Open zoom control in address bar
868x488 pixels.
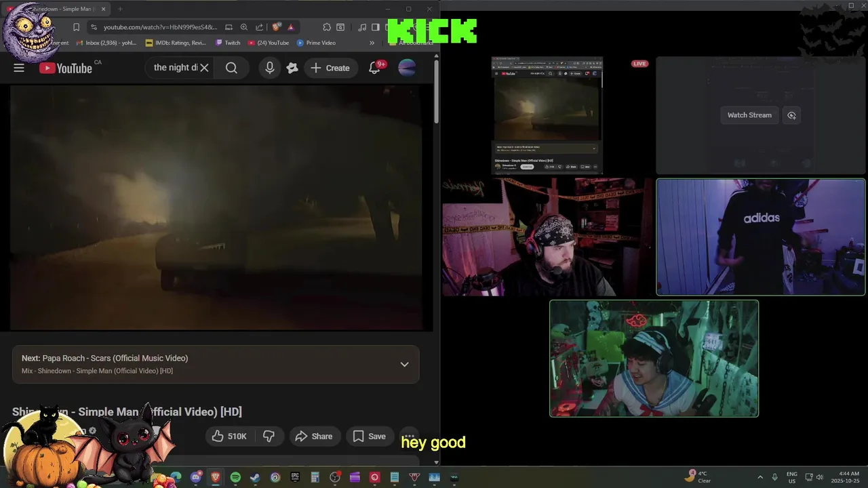point(244,27)
